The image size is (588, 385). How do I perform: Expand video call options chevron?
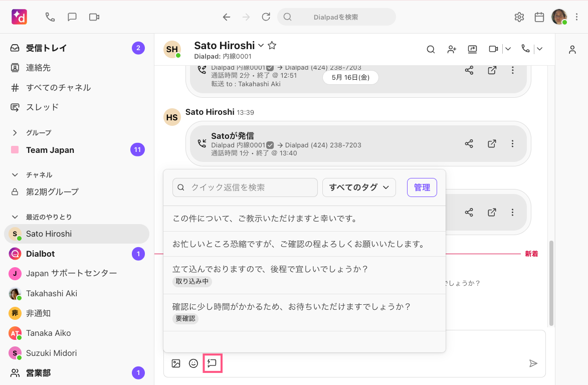coord(508,49)
